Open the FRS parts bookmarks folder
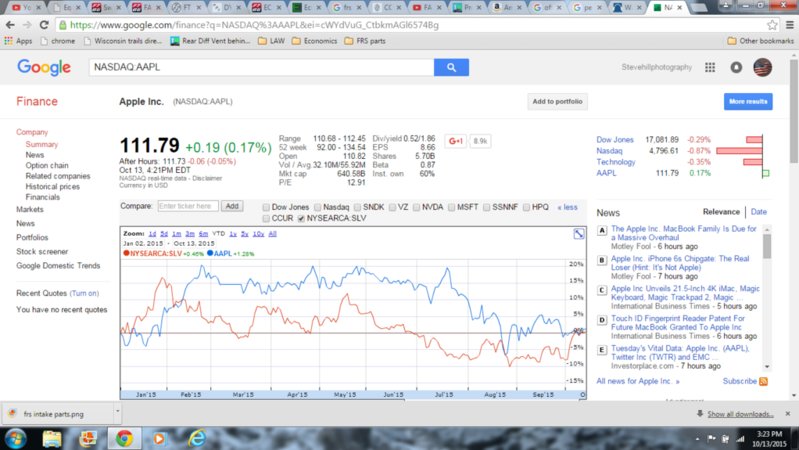 click(365, 41)
